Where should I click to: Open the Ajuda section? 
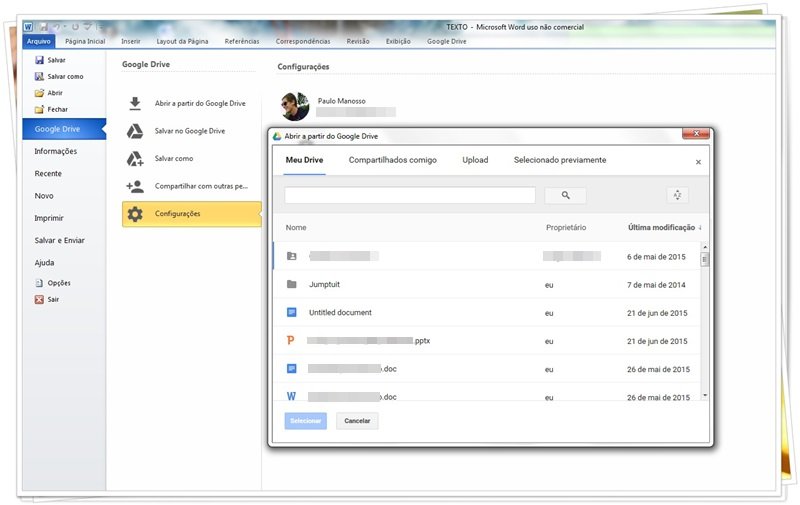tap(44, 263)
